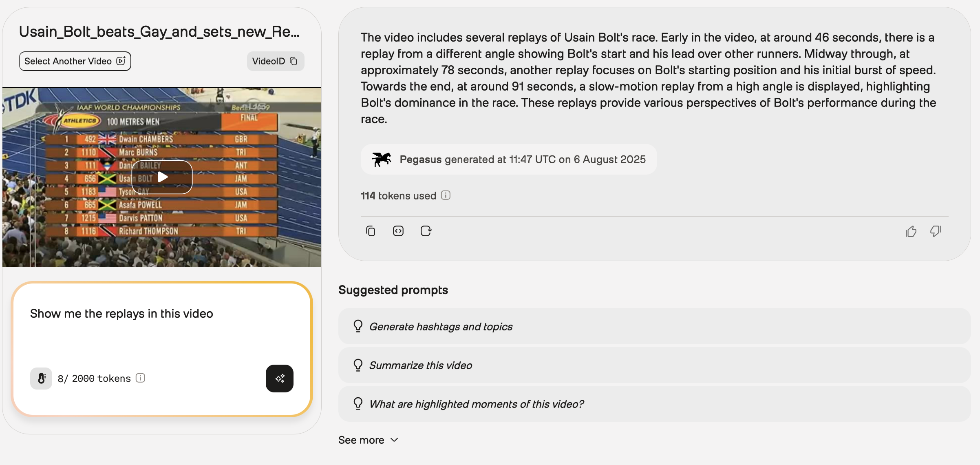Image resolution: width=980 pixels, height=465 pixels.
Task: Choose the highlighted moments prompt
Action: 476,404
